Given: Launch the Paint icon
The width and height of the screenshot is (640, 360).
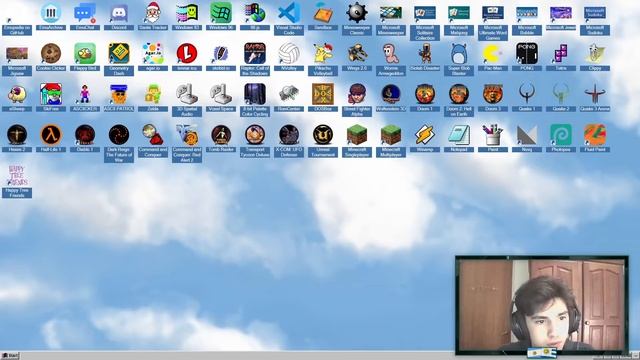Looking at the screenshot, I should (493, 135).
